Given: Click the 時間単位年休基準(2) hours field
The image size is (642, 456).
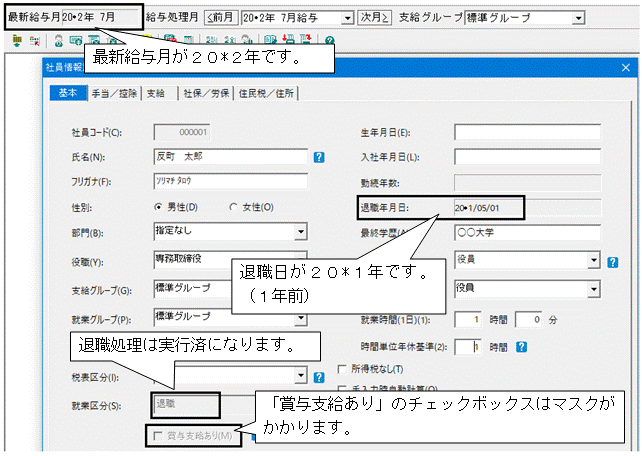Looking at the screenshot, I should (468, 347).
